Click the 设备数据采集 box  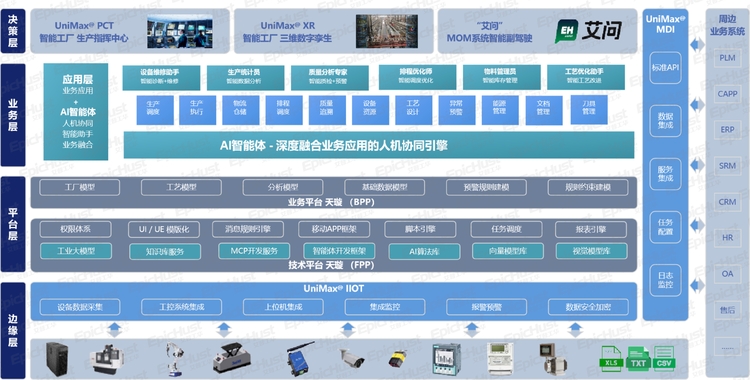[x=80, y=307]
